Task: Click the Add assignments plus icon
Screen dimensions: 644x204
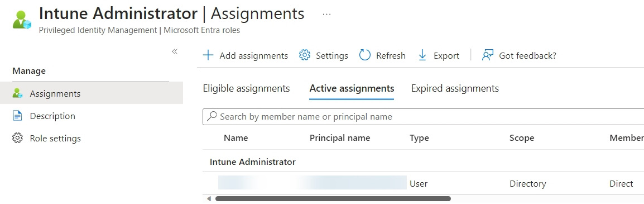Action: point(209,55)
